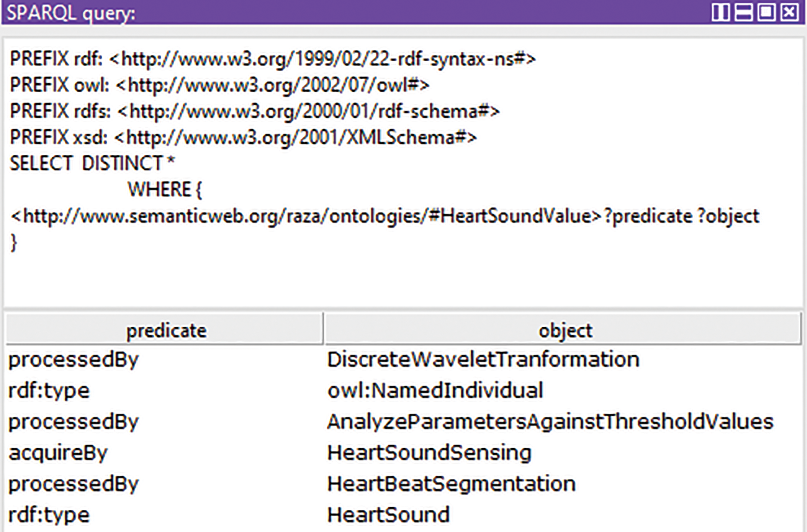Click the split-vertically icon in SPARQL title bar

pyautogui.click(x=720, y=12)
